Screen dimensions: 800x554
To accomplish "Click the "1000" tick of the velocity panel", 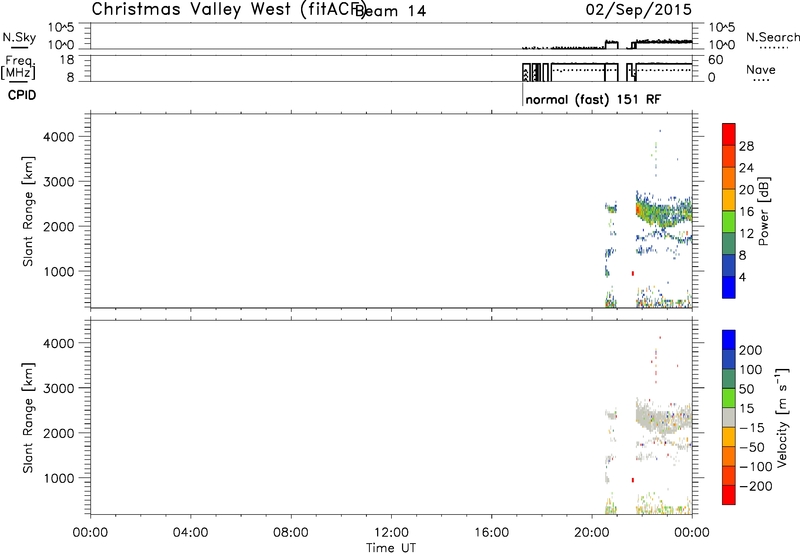I will [59, 478].
